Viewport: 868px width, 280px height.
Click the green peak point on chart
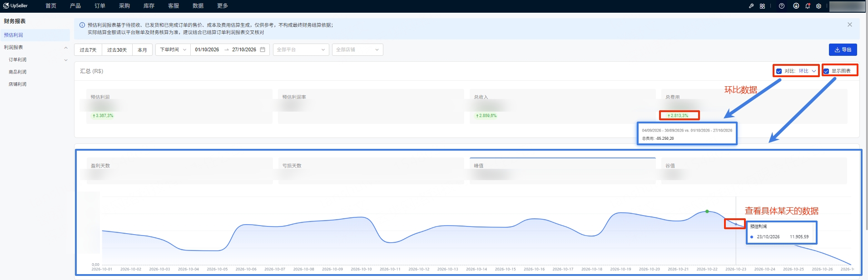pyautogui.click(x=707, y=211)
